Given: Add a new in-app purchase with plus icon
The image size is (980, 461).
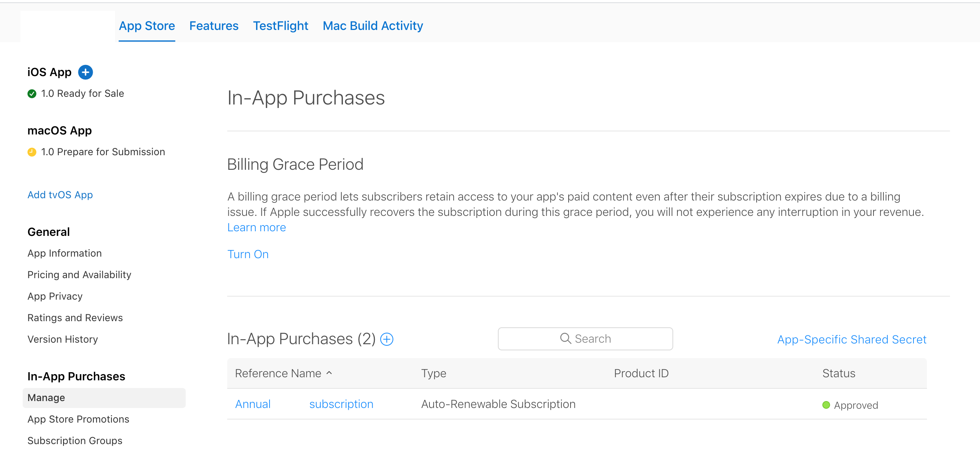Looking at the screenshot, I should [387, 339].
